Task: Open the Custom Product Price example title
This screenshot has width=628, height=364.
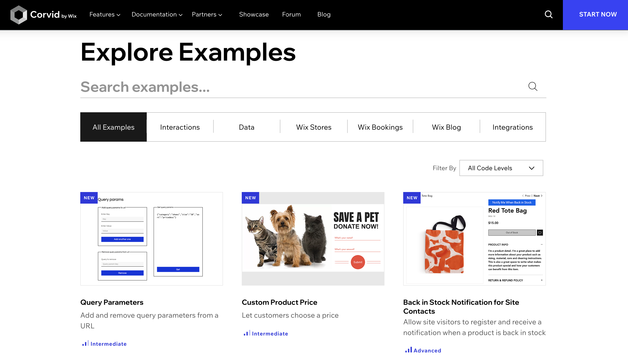Action: pyautogui.click(x=279, y=302)
